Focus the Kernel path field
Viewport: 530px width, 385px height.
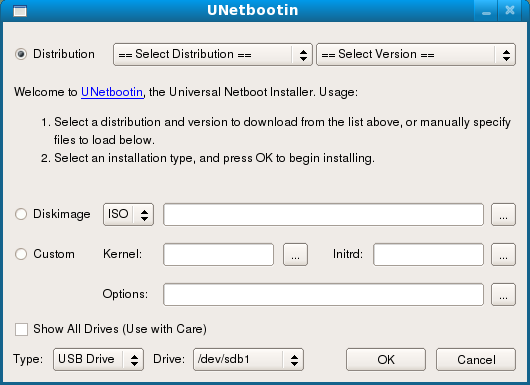(x=218, y=255)
